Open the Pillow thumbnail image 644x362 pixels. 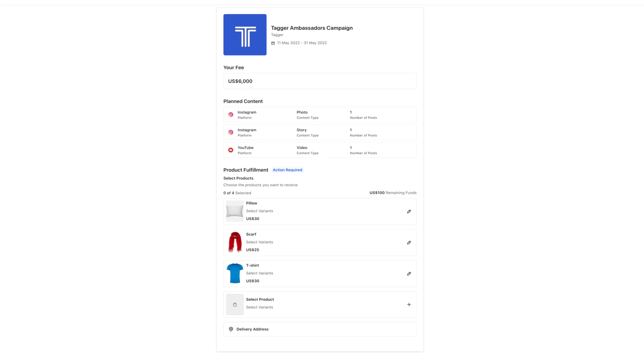pos(235,211)
